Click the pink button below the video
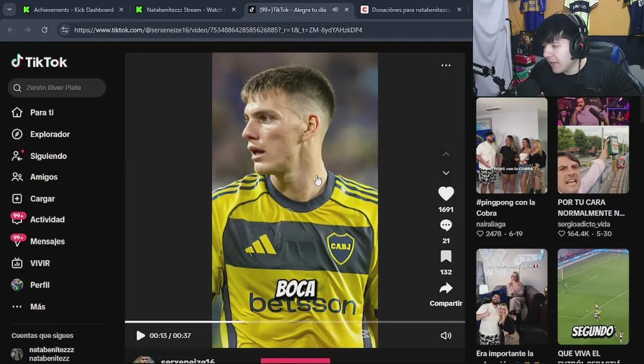644x364 pixels. (295, 361)
